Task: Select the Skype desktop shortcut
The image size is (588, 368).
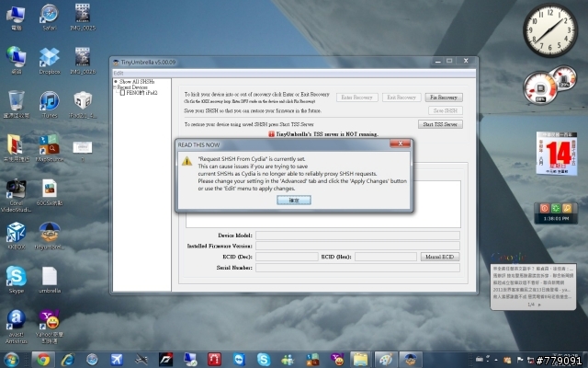Action: [x=17, y=280]
